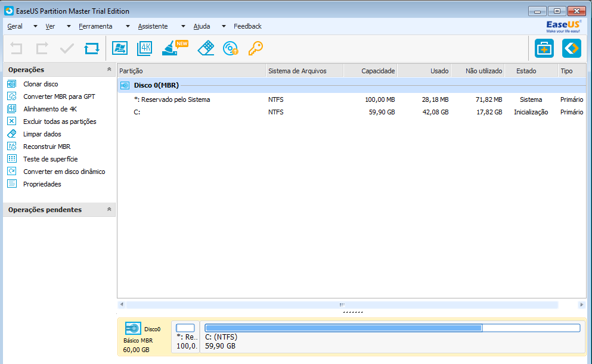592x364 pixels.
Task: Click the Clonar disco icon
Action: [x=12, y=84]
